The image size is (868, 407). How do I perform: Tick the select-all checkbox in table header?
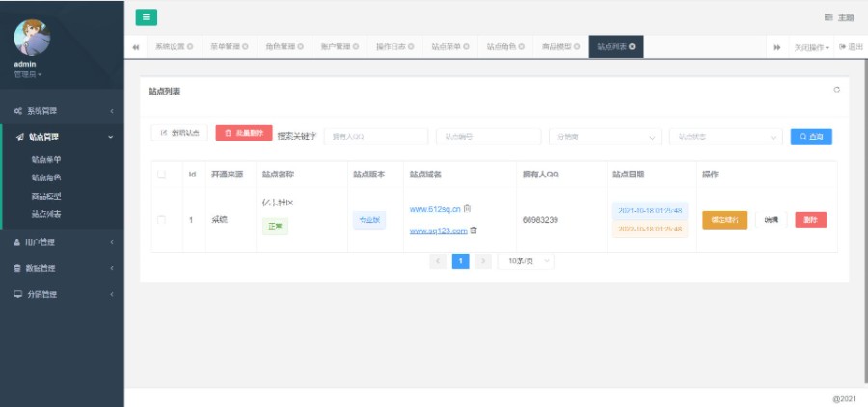click(162, 175)
